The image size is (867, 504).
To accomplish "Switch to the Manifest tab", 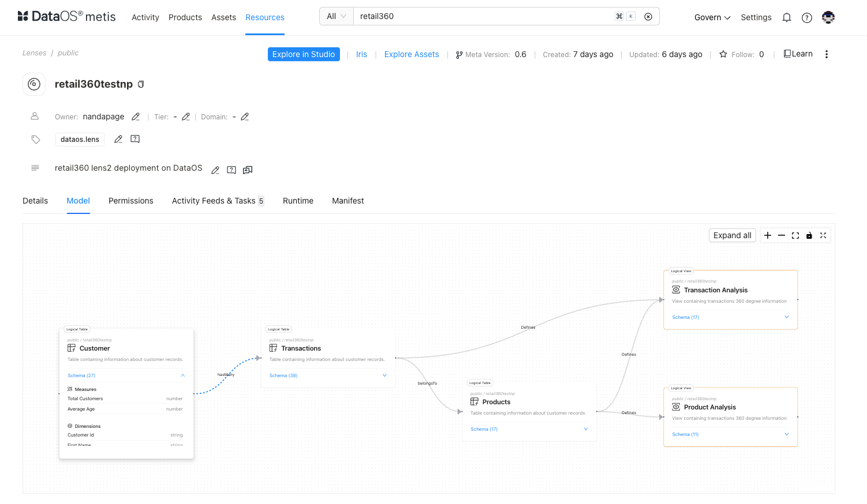I will click(348, 201).
